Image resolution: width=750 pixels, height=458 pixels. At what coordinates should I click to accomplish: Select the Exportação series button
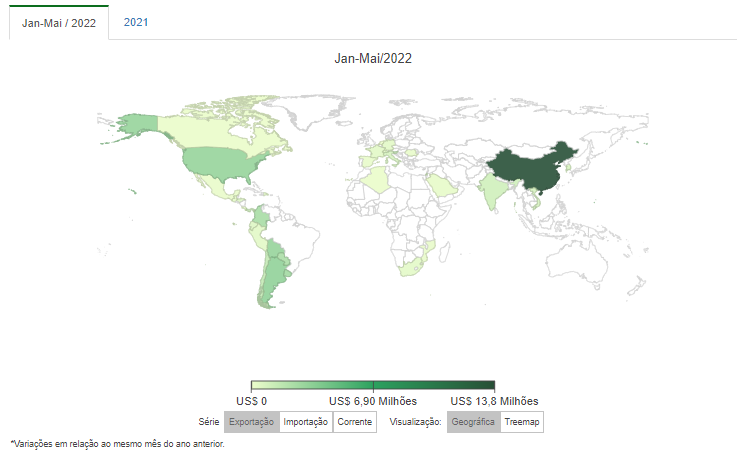point(251,422)
